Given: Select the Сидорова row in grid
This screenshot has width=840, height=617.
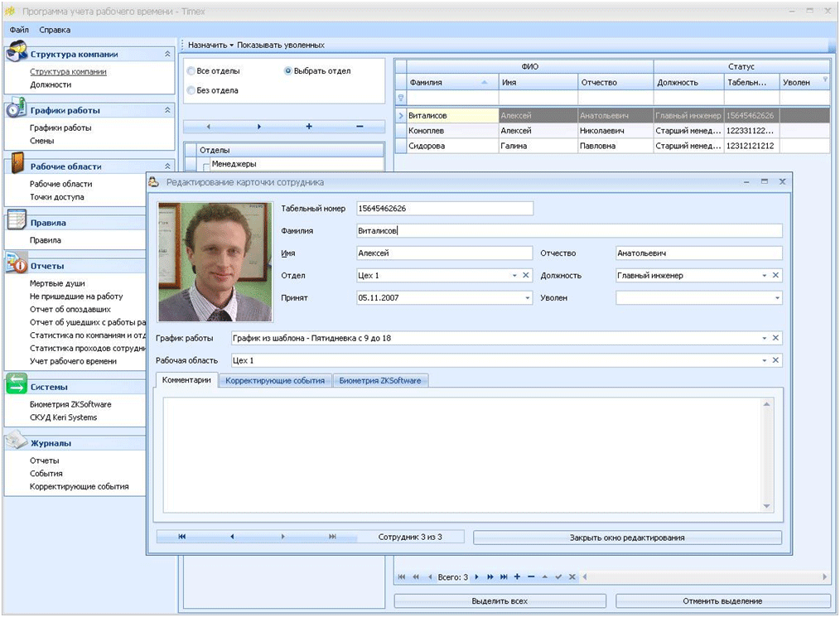Looking at the screenshot, I should (x=612, y=146).
